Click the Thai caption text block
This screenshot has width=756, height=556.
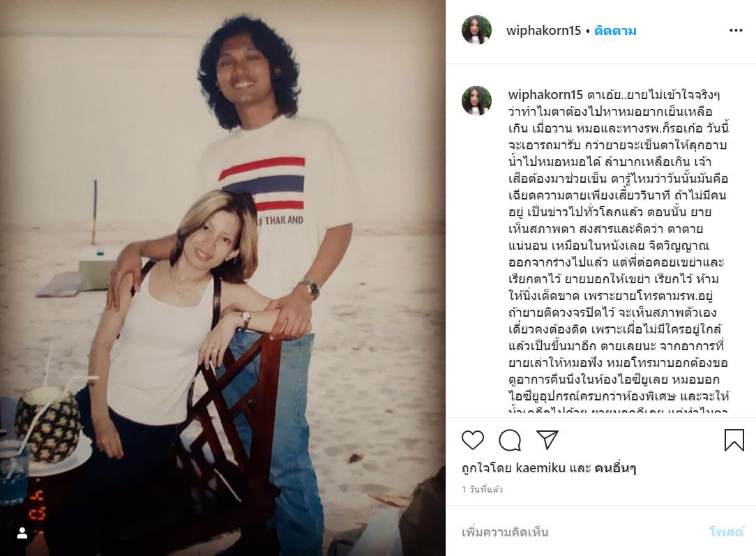[x=618, y=253]
